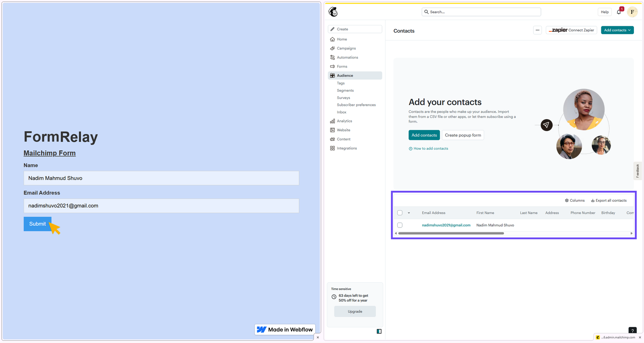This screenshot has width=644, height=343.
Task: Click the paper plane send icon
Action: tap(547, 125)
